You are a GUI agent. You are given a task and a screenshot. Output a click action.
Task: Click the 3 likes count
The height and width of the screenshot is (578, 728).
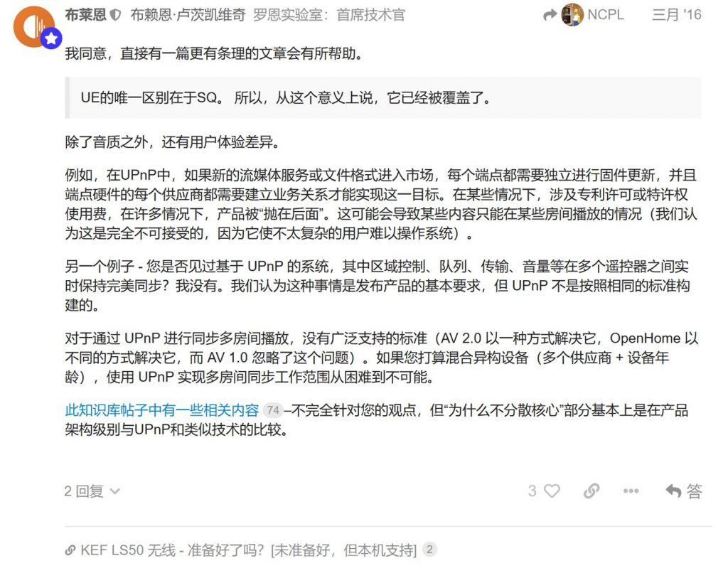point(532,491)
